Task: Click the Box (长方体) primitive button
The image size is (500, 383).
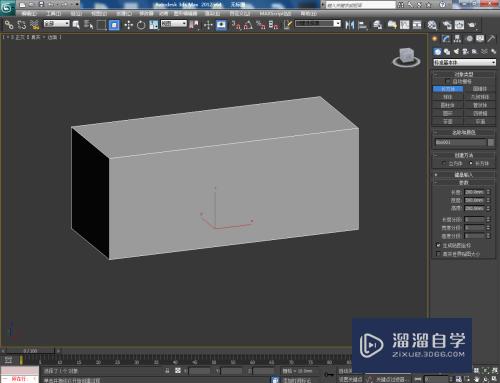Action: [x=448, y=89]
